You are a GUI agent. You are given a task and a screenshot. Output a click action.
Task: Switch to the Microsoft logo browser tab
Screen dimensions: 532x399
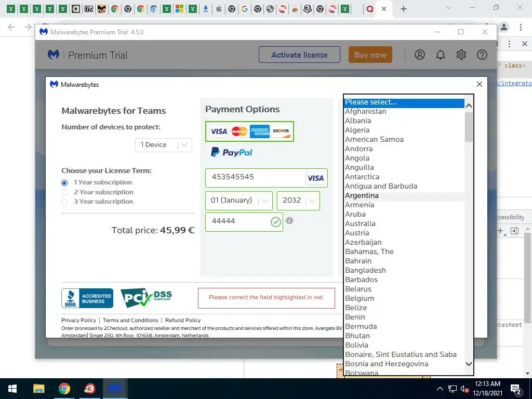(179, 9)
